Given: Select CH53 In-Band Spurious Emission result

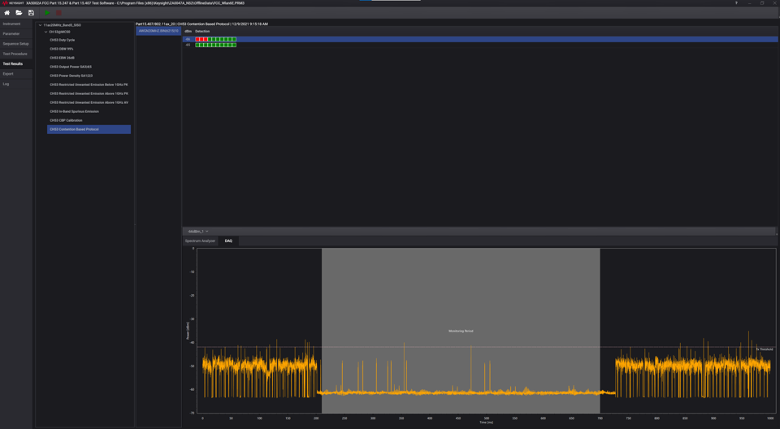Looking at the screenshot, I should 74,111.
